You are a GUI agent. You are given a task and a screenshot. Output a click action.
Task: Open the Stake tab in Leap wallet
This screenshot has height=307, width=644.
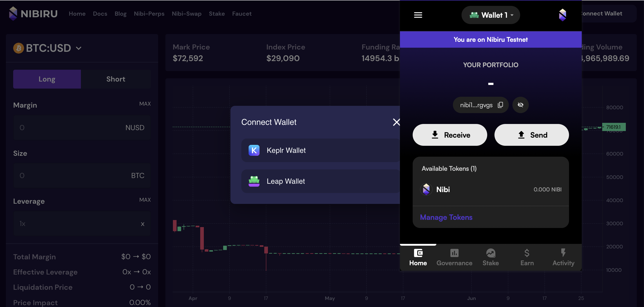491,257
